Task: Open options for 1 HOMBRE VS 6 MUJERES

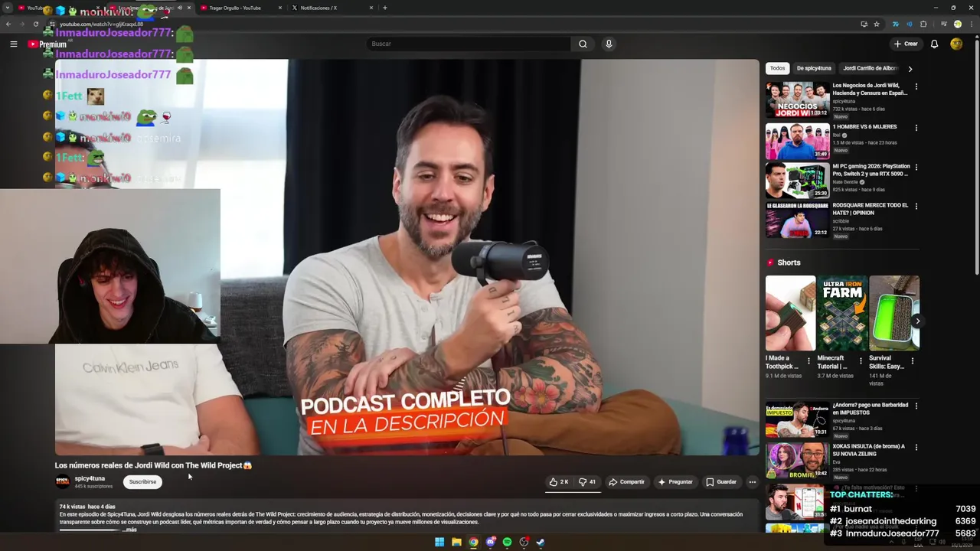Action: 916,128
